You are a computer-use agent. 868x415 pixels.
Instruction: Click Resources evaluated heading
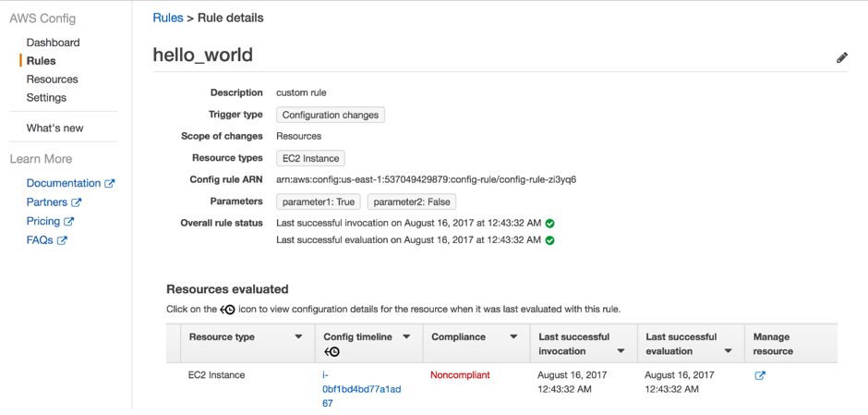point(227,289)
